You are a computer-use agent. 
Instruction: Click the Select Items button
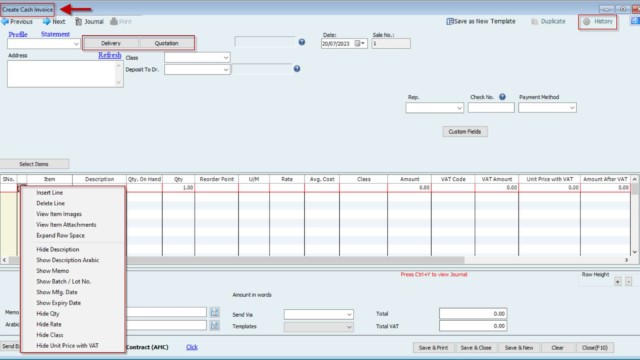[x=34, y=164]
